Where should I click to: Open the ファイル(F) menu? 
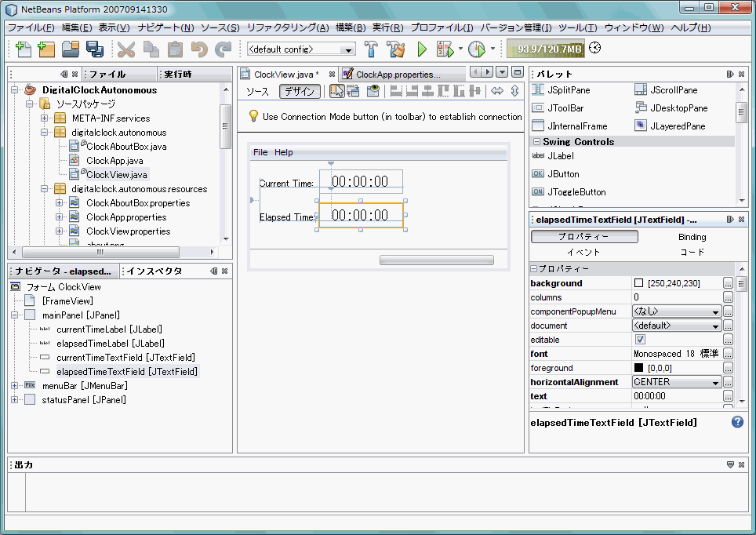coord(31,27)
